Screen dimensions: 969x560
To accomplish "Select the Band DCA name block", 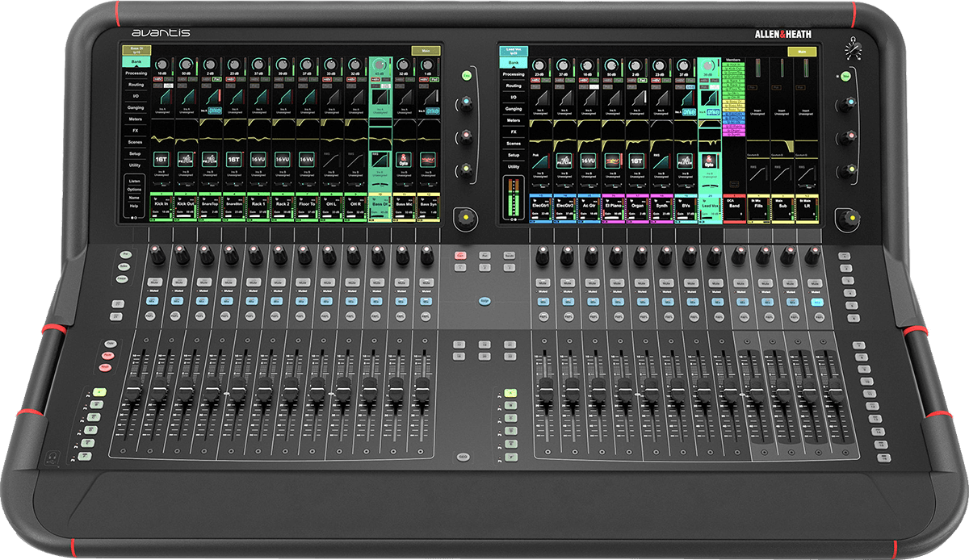I will coord(733,206).
